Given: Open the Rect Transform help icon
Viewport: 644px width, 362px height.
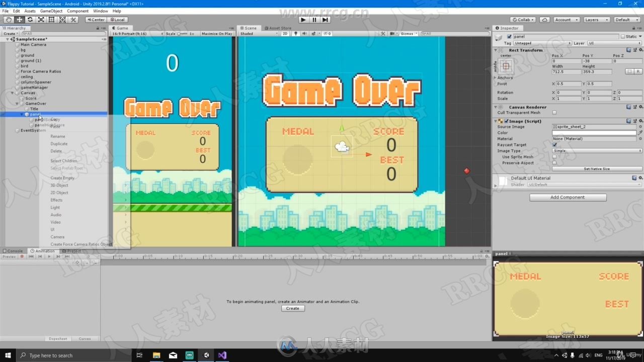Looking at the screenshot, I should pyautogui.click(x=629, y=50).
